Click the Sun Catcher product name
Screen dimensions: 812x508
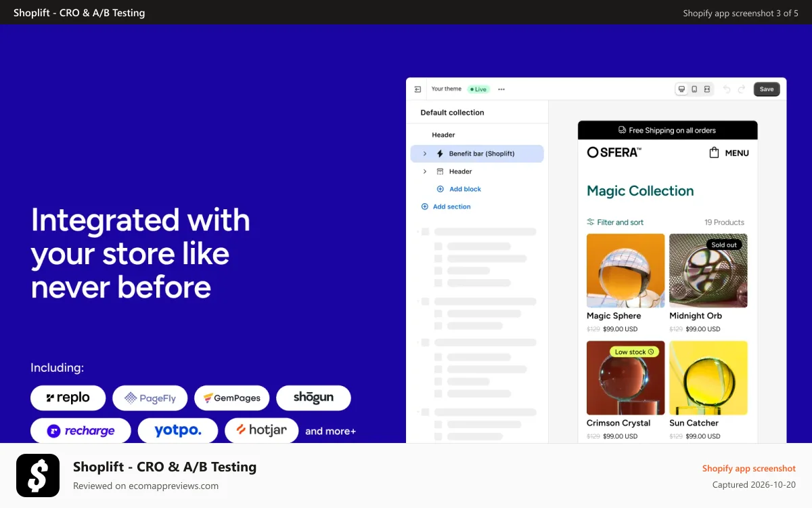[694, 423]
